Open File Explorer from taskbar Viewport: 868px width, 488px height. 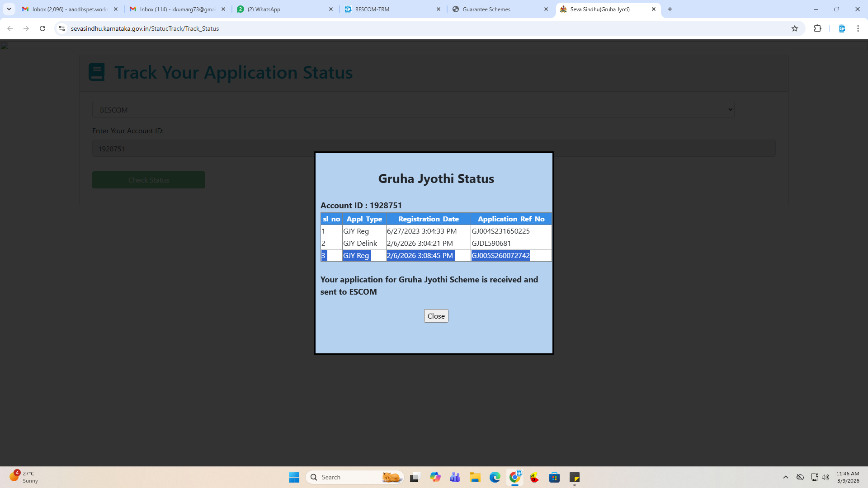pos(475,477)
